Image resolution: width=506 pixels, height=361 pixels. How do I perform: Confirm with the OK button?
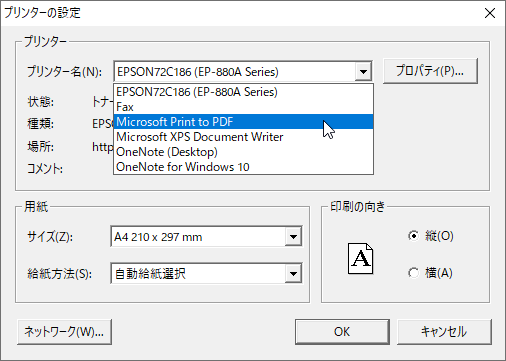click(x=342, y=332)
